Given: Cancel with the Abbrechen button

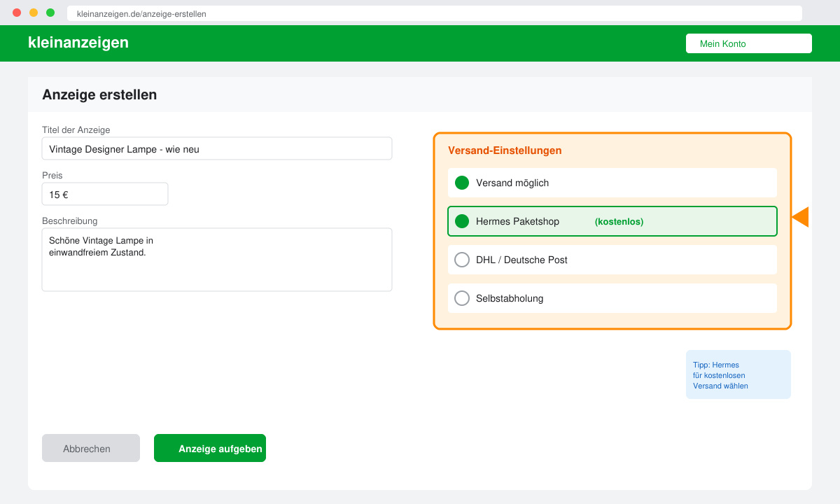Looking at the screenshot, I should 91,448.
